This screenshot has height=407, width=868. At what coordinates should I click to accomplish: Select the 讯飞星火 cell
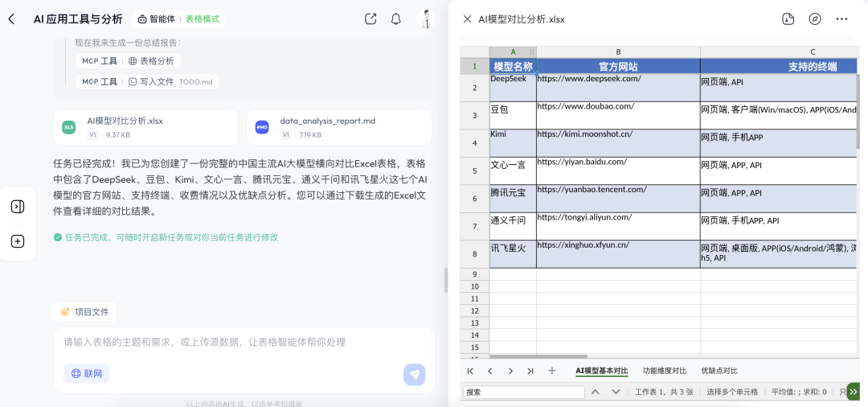[x=513, y=254]
